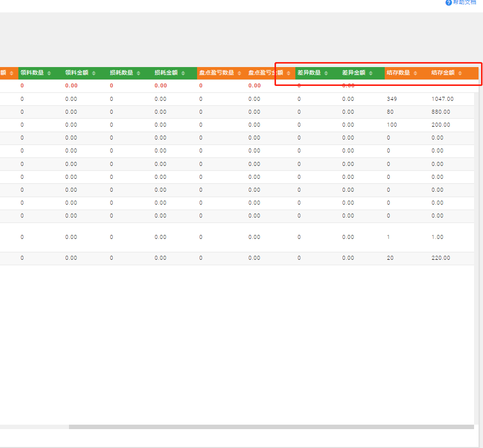The width and height of the screenshot is (483, 448).
Task: Click the 差异数量 header label
Action: [309, 73]
